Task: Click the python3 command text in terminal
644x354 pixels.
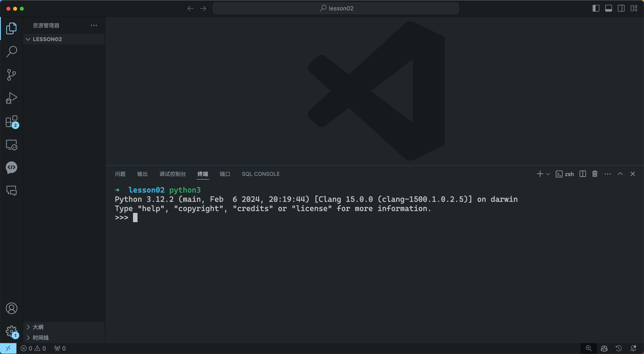Action: (185, 190)
